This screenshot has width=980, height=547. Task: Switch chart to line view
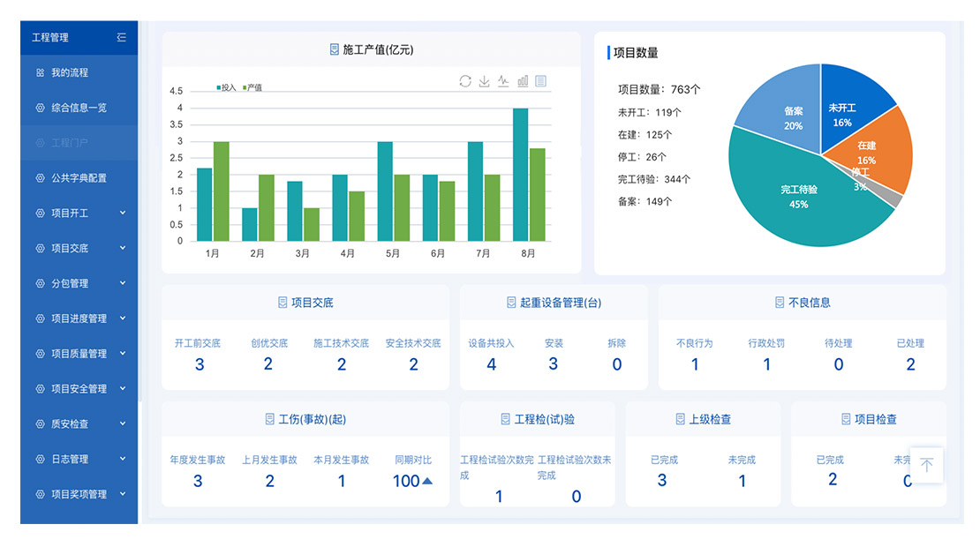coord(503,81)
